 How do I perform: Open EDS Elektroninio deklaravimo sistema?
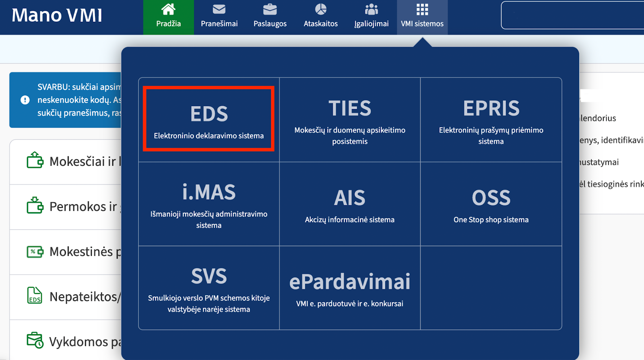pyautogui.click(x=209, y=120)
